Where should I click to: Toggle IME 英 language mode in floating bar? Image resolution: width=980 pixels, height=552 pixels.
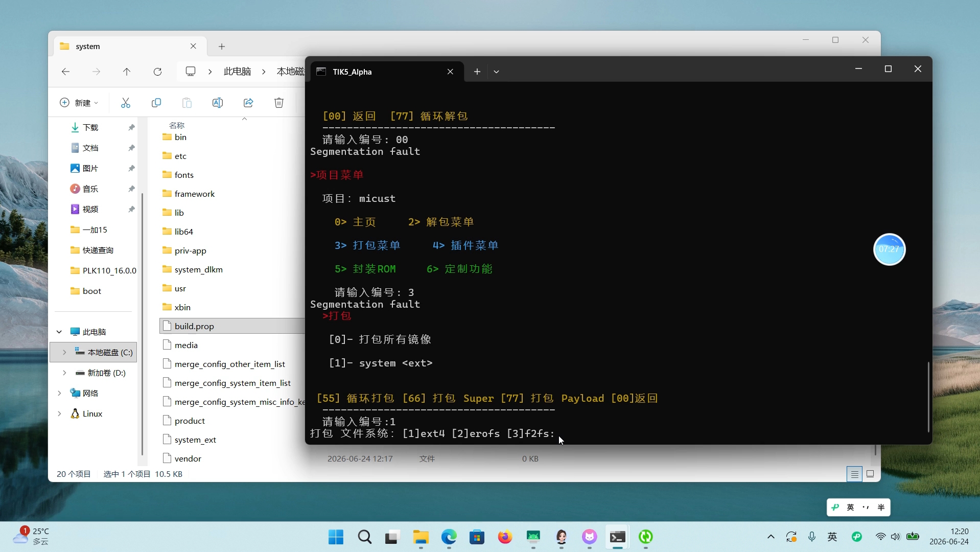(x=850, y=508)
